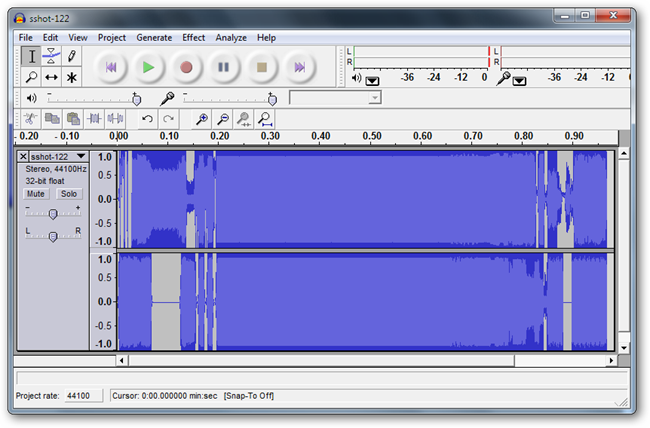Click the Stereo, 44100Hz track info

56,169
